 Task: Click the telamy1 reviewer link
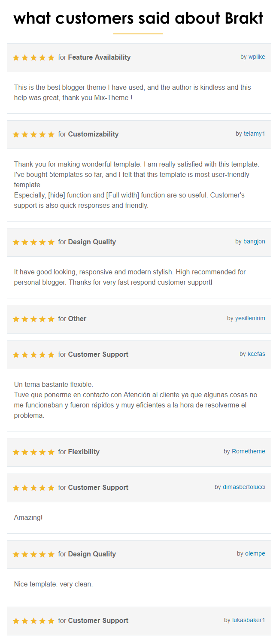click(x=254, y=134)
